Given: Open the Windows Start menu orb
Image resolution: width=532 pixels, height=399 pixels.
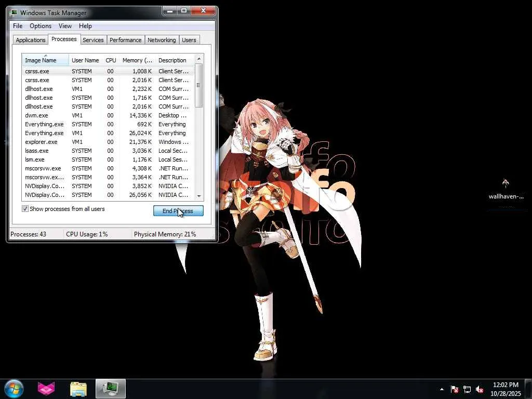Looking at the screenshot, I should click(x=14, y=389).
